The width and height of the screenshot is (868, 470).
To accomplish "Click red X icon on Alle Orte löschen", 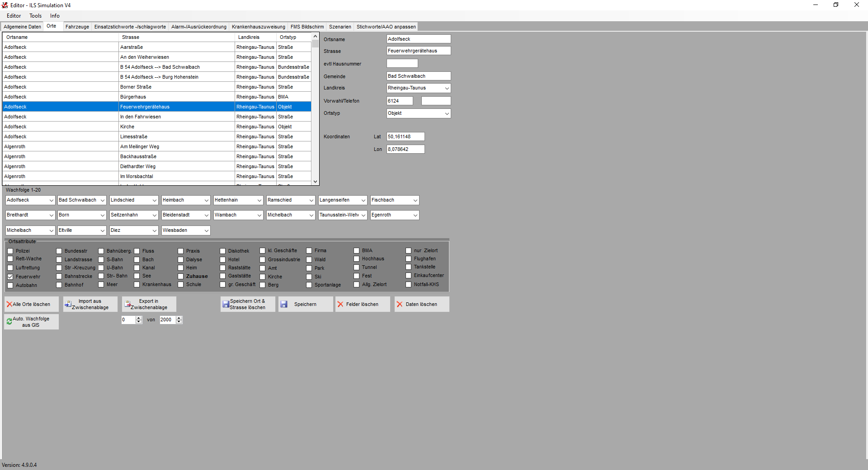I will pos(9,305).
